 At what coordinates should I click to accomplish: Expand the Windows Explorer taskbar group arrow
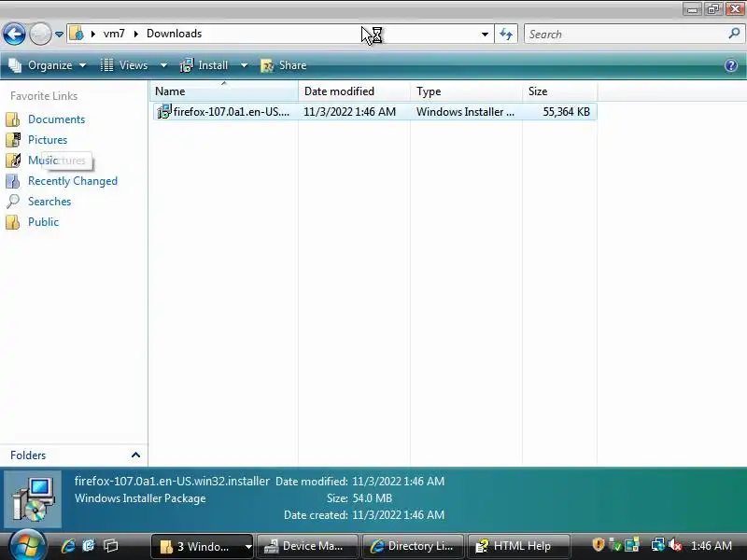point(248,547)
